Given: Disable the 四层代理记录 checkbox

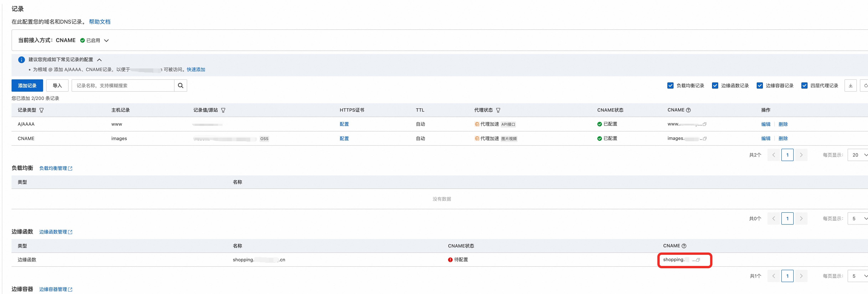Looking at the screenshot, I should 804,86.
